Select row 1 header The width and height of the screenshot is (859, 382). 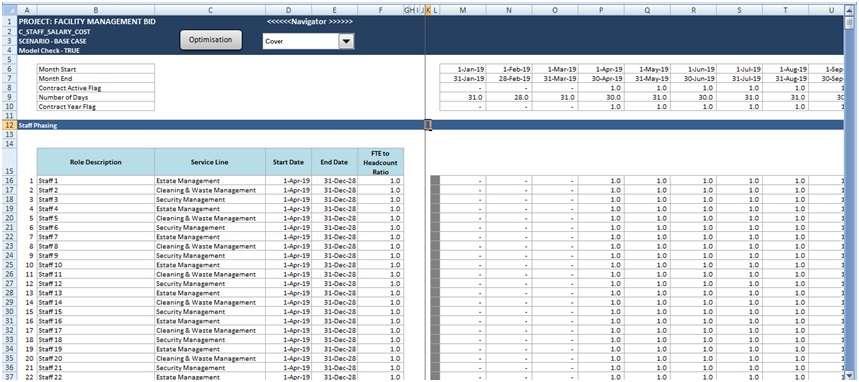(9, 21)
